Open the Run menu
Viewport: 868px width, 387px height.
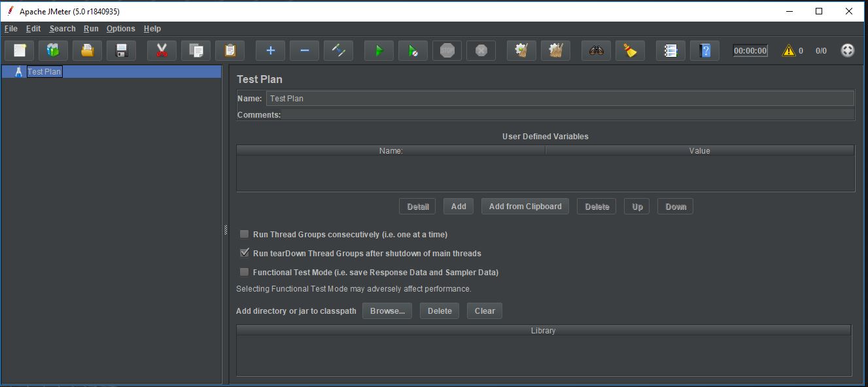coord(91,29)
